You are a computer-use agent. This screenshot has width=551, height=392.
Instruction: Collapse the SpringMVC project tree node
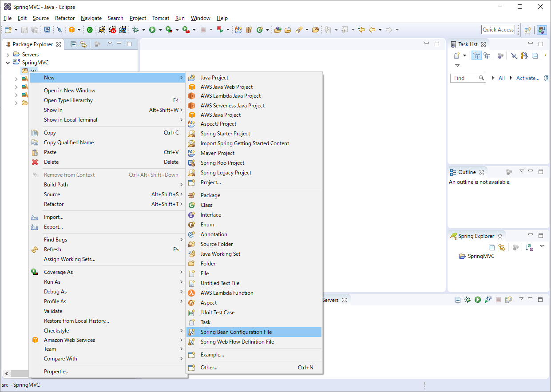coord(8,63)
